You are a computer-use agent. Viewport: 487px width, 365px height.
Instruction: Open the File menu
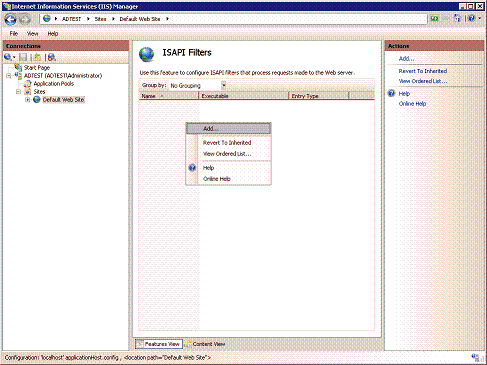tap(14, 34)
